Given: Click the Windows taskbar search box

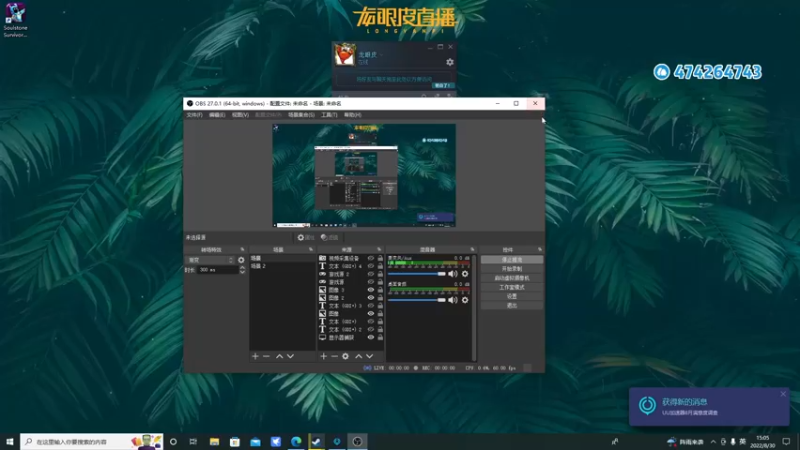Looking at the screenshot, I should tap(92, 441).
